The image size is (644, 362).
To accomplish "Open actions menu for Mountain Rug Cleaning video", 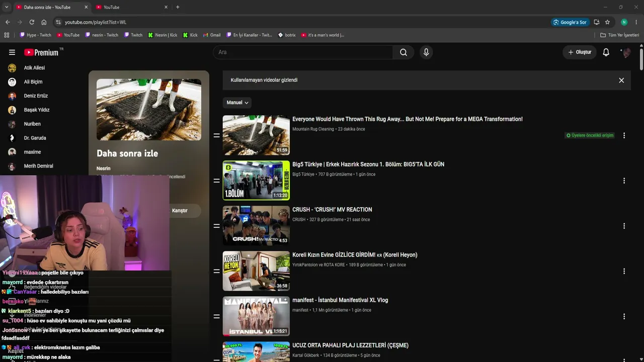I will click(624, 135).
